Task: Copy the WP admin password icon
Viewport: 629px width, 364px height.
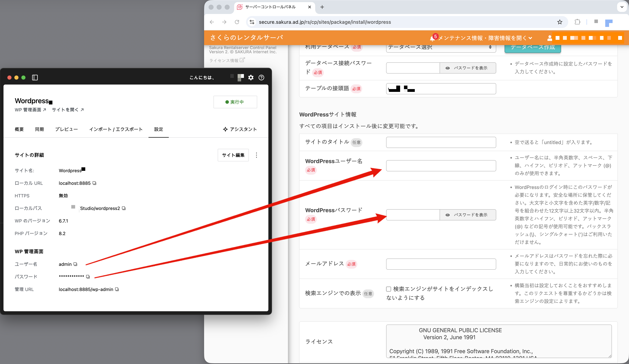Action: pyautogui.click(x=88, y=277)
